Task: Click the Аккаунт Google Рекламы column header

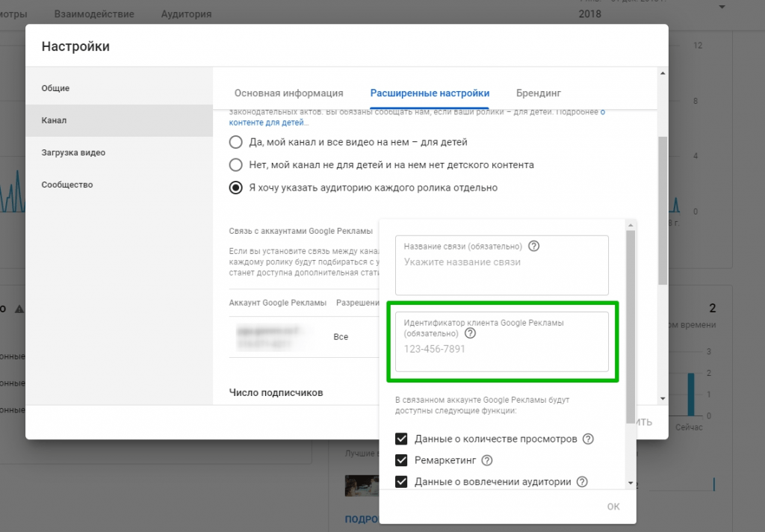Action: [x=278, y=303]
